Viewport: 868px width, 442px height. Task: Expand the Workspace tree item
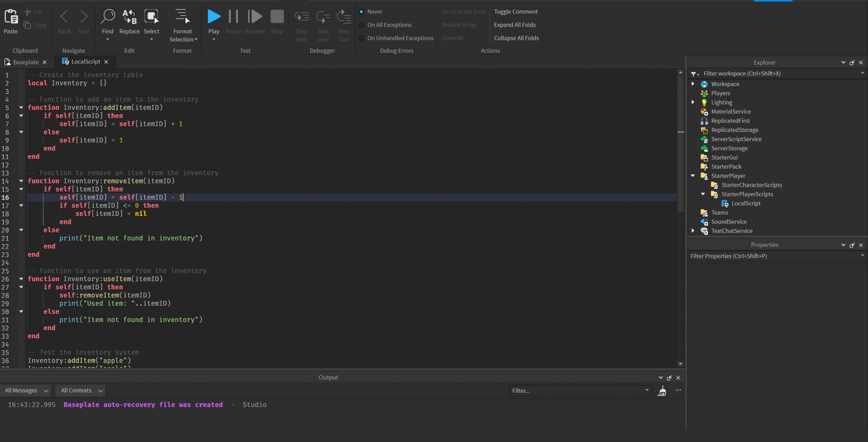coord(693,84)
